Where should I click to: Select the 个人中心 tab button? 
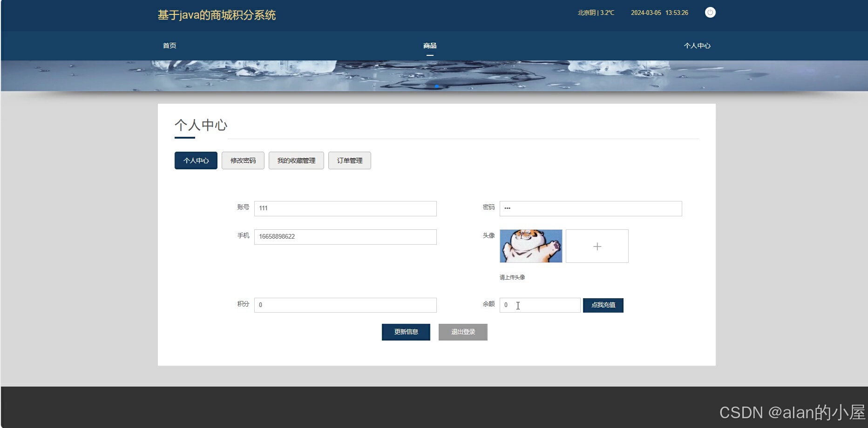point(196,160)
